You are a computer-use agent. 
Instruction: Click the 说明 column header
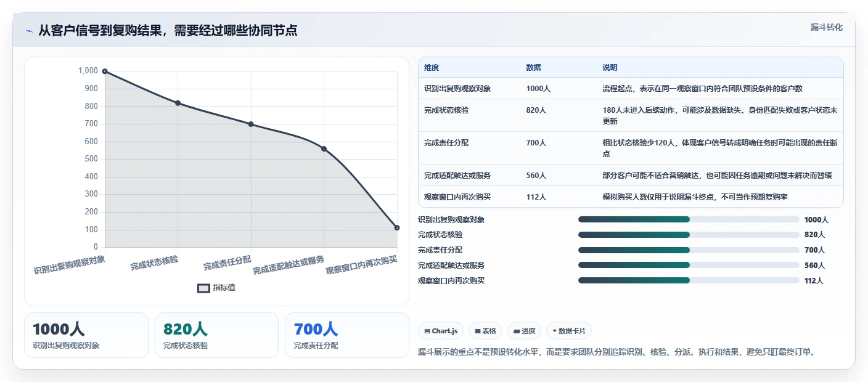[x=610, y=68]
